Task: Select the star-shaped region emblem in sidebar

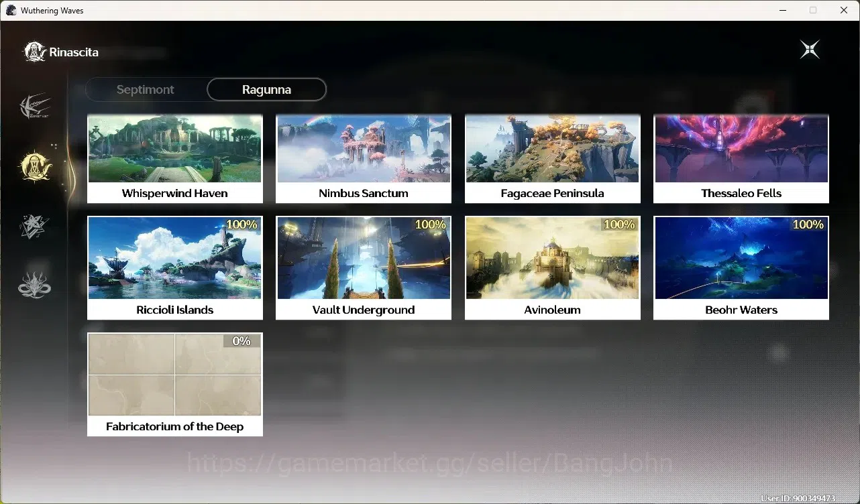Action: [x=34, y=227]
